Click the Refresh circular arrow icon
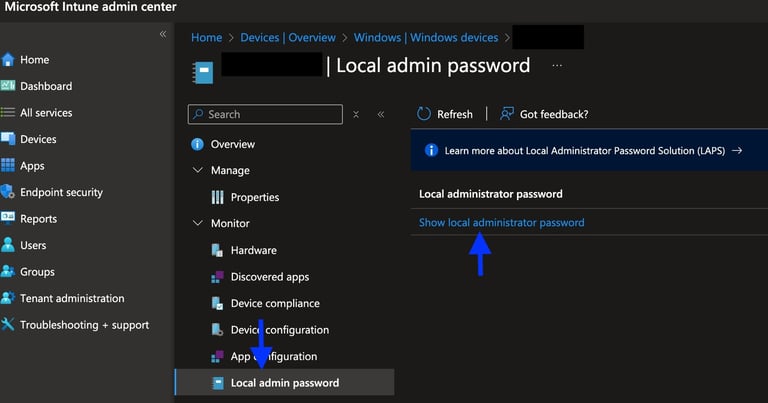 (424, 114)
